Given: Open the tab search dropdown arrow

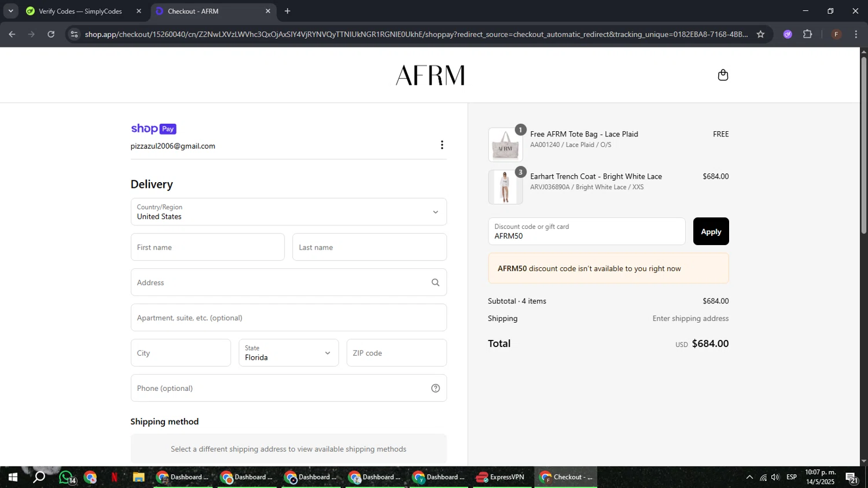Looking at the screenshot, I should click(x=10, y=11).
